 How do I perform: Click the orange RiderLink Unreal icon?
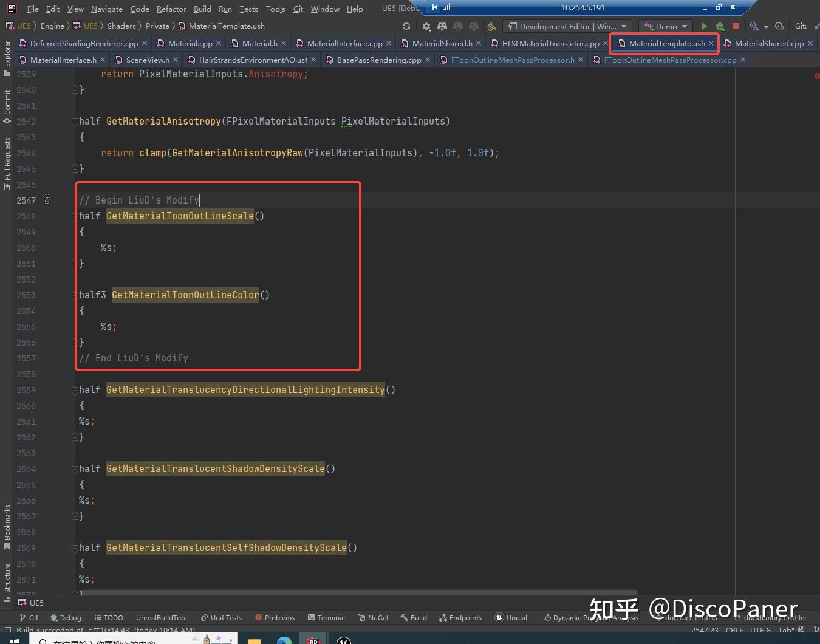(x=492, y=26)
